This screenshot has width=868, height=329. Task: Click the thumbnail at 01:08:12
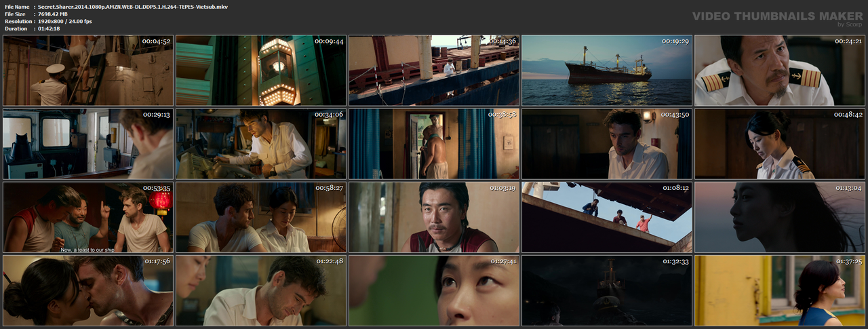[607, 217]
